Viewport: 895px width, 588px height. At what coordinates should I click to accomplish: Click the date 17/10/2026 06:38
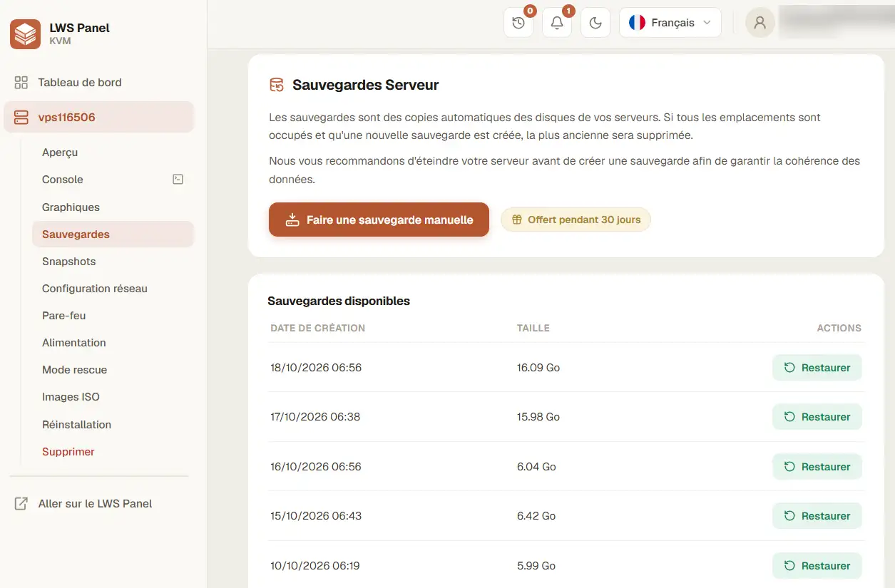315,417
